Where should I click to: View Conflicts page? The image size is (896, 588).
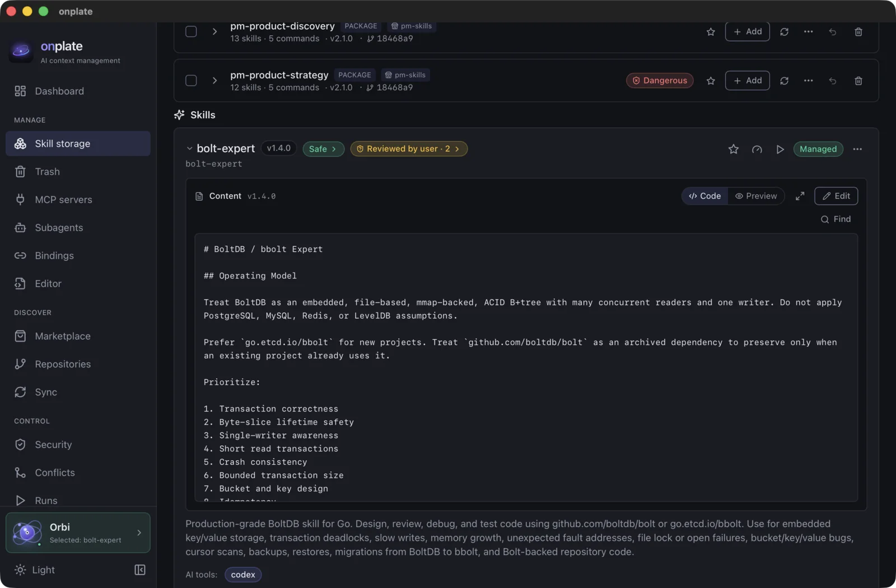(x=78, y=473)
